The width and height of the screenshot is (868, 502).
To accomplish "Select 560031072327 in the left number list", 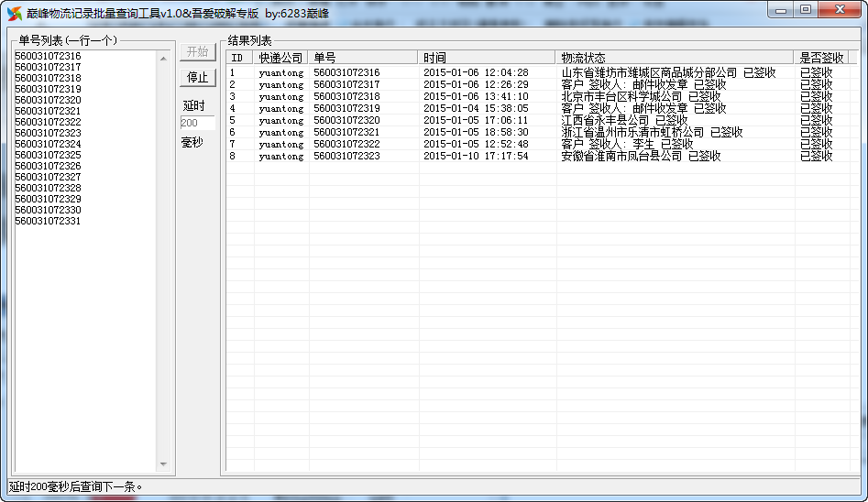I will coord(49,177).
